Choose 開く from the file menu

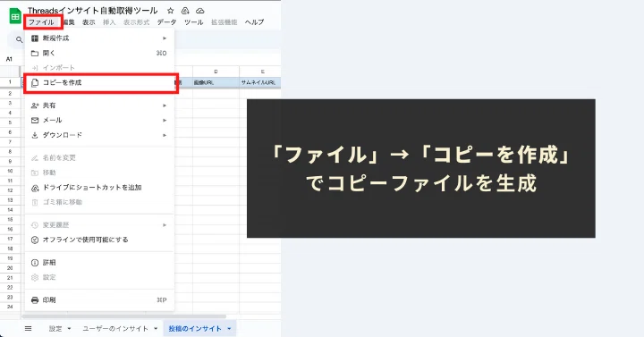click(100, 53)
